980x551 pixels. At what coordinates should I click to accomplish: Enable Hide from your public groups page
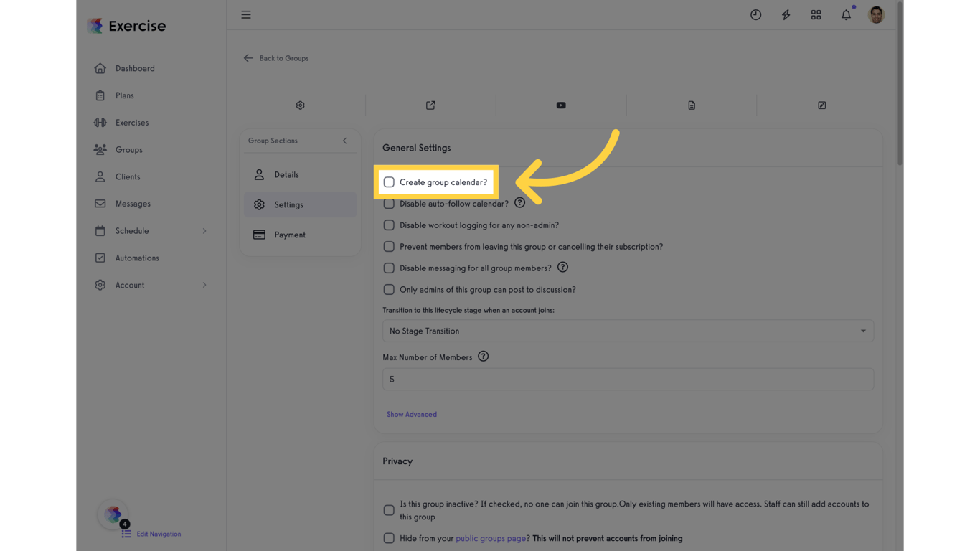pyautogui.click(x=389, y=537)
